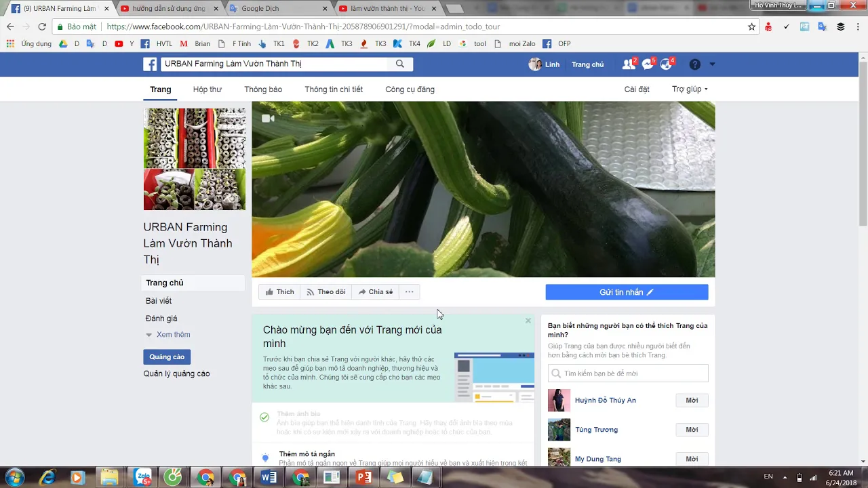
Task: Open Đánh giá in the left sidebar
Action: click(x=161, y=319)
